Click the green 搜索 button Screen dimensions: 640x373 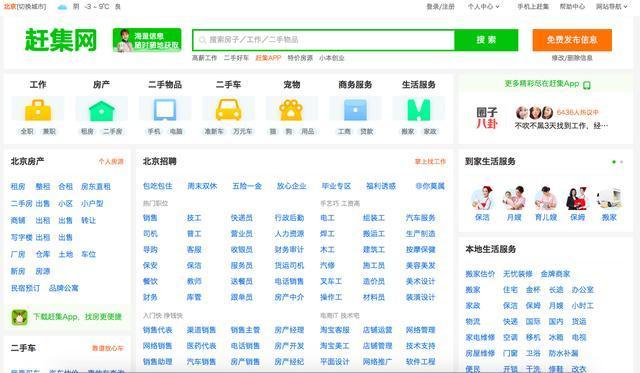[486, 40]
